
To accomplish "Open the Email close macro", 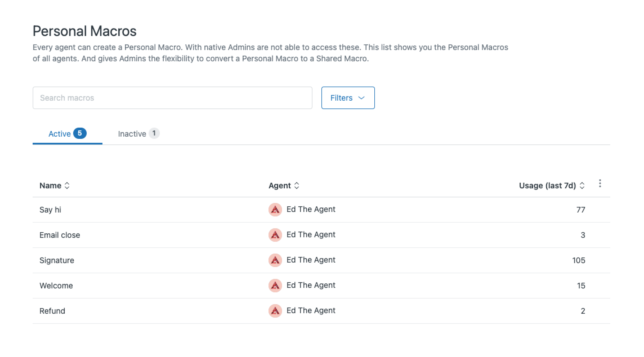I will coord(60,235).
